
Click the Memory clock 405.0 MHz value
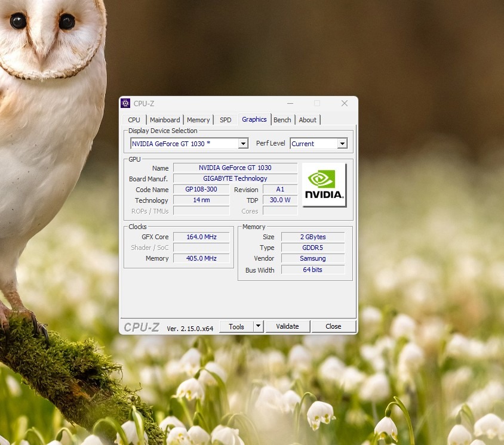[x=201, y=258]
